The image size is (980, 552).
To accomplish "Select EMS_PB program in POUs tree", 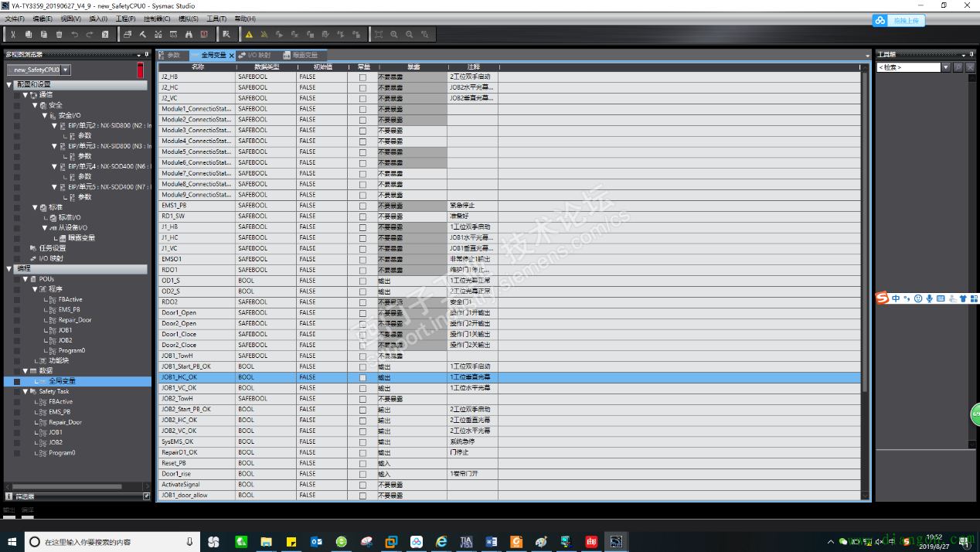I will (69, 309).
